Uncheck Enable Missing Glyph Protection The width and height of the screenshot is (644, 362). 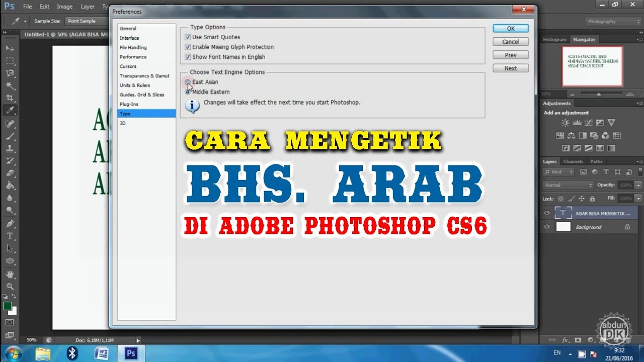point(188,47)
